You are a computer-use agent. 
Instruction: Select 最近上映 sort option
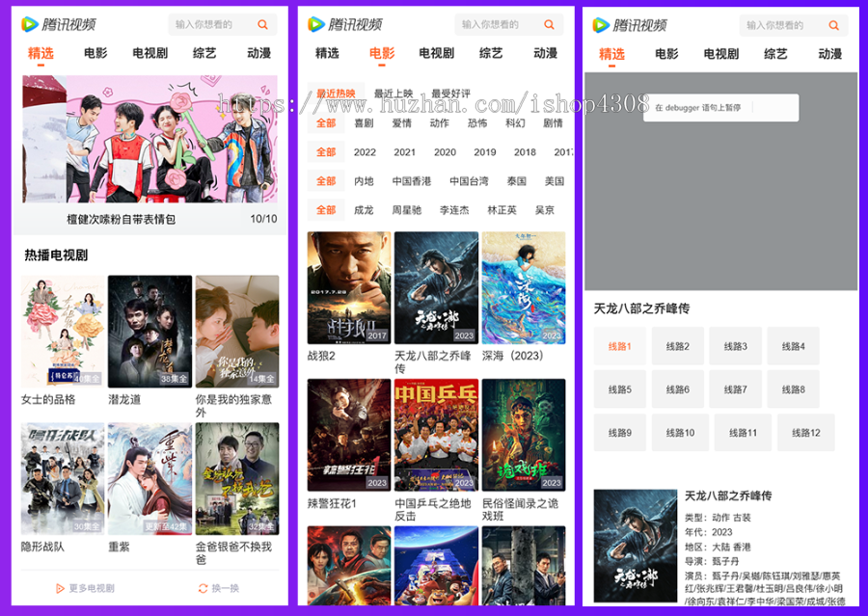393,94
